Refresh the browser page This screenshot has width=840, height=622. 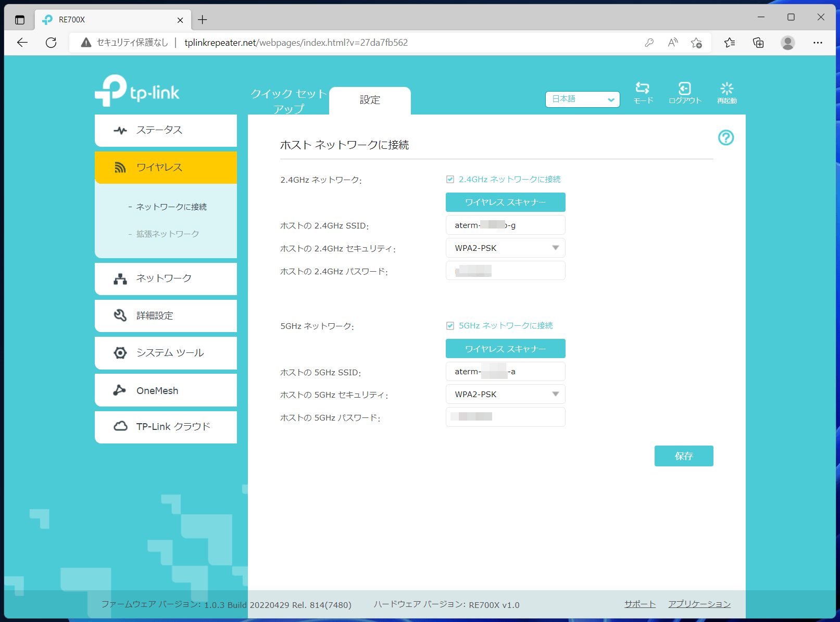pos(51,43)
